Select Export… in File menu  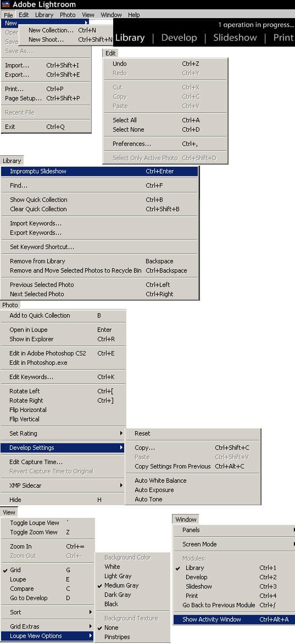click(46, 75)
